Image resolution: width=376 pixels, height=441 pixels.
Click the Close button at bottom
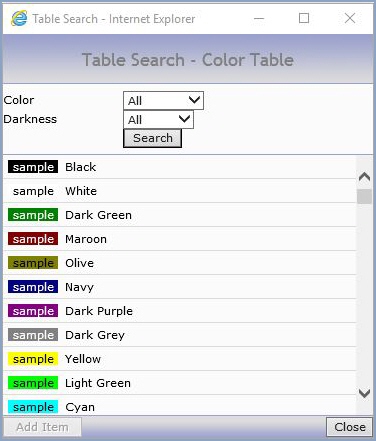[350, 427]
